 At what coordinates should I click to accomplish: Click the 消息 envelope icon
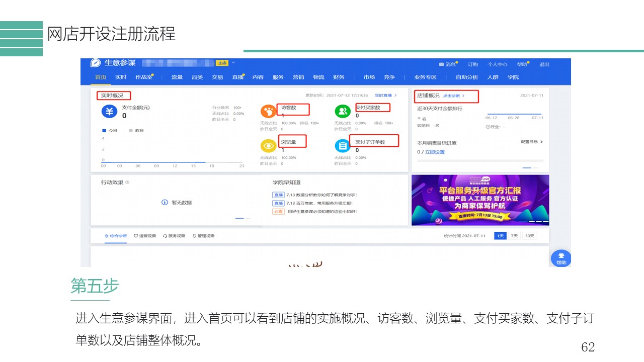coord(441,64)
